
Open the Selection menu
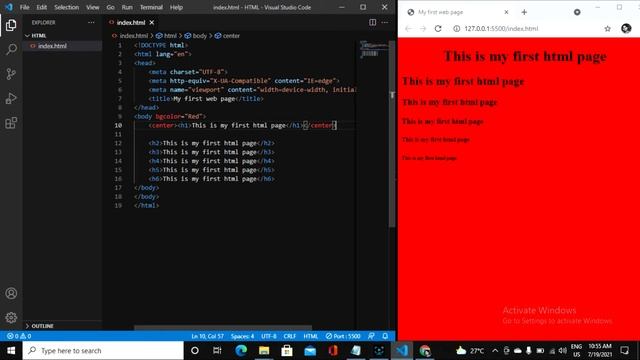pos(67,7)
